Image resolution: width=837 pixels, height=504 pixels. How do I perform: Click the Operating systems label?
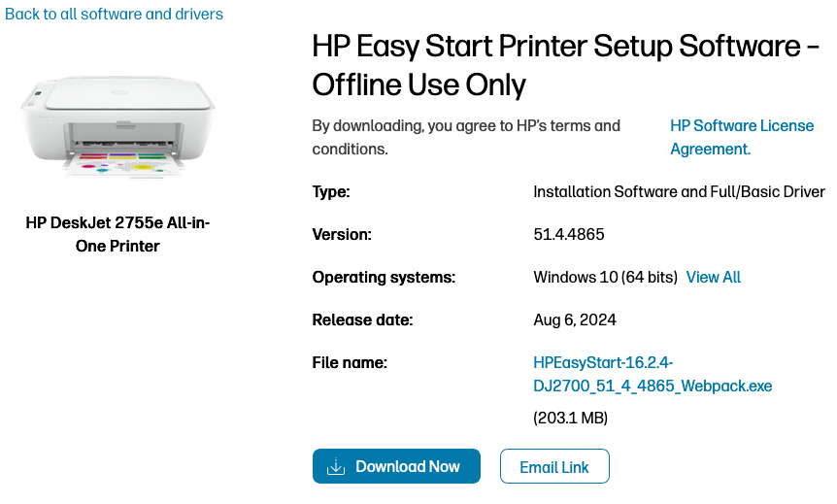click(x=384, y=278)
